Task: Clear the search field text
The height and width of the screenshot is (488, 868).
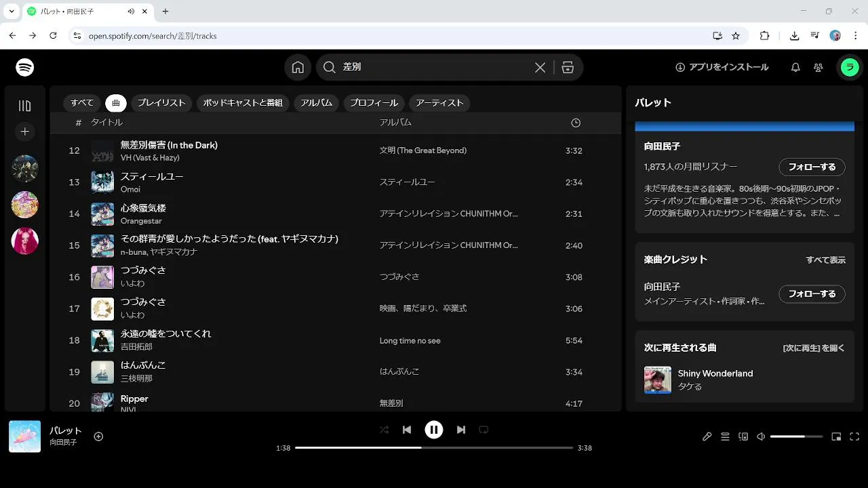Action: 540,67
